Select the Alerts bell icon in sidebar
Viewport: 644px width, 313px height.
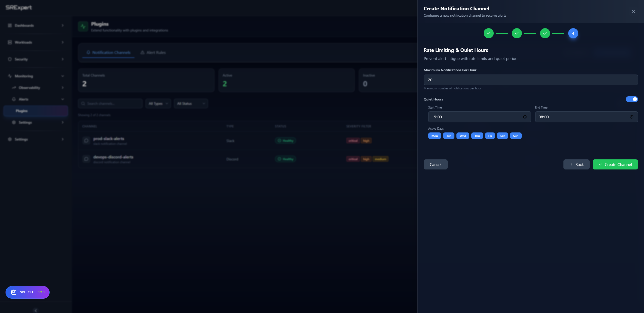coord(14,99)
